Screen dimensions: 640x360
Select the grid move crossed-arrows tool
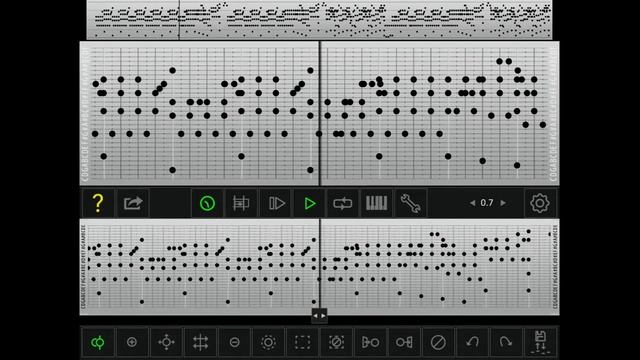[x=200, y=342]
